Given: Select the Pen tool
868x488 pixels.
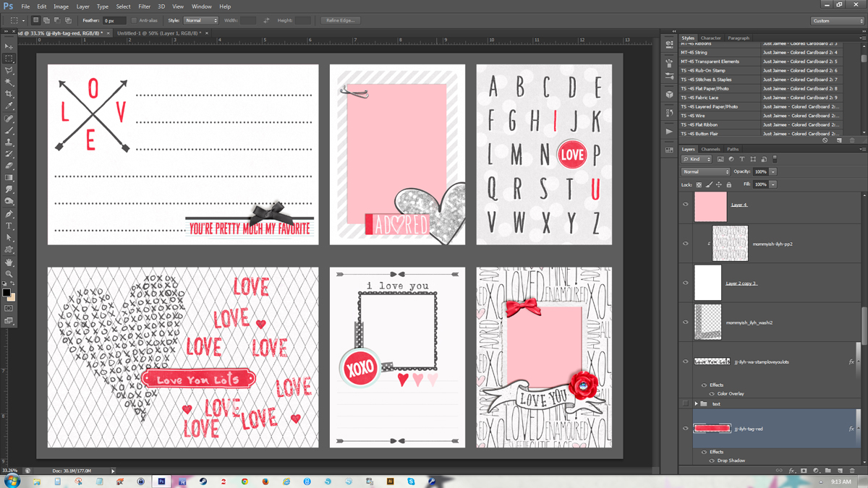Looking at the screenshot, I should coord(9,214).
